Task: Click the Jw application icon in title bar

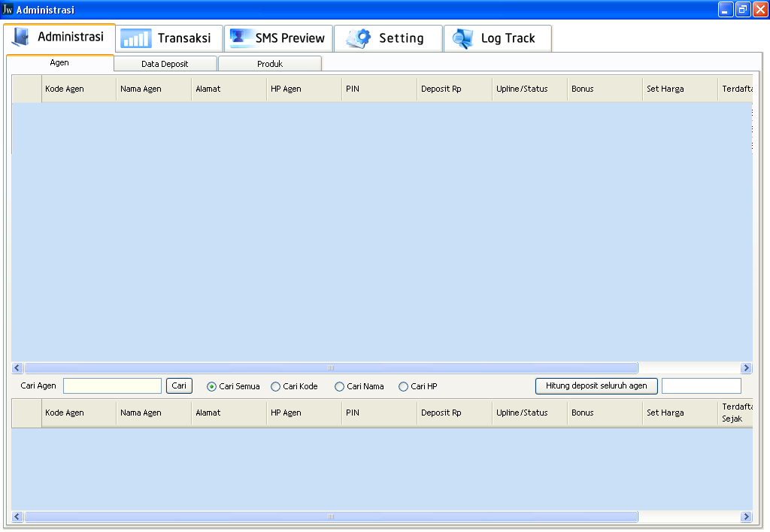Action: 8,9
